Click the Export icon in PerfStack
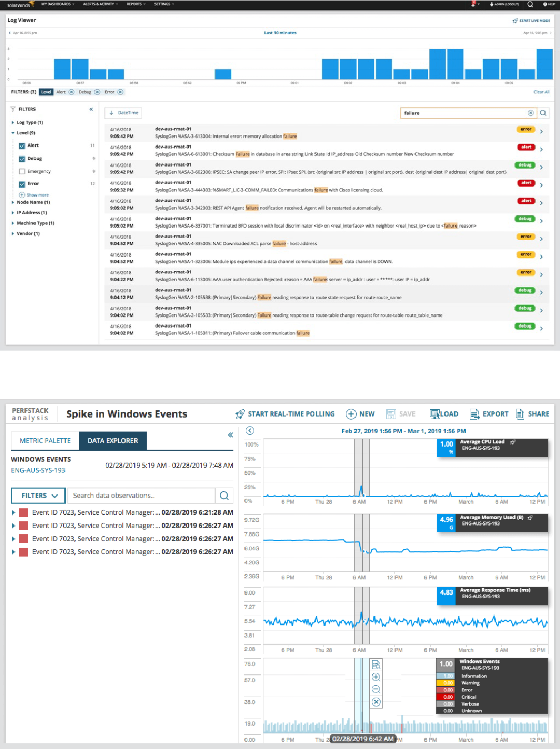The image size is (560, 749). [x=474, y=414]
